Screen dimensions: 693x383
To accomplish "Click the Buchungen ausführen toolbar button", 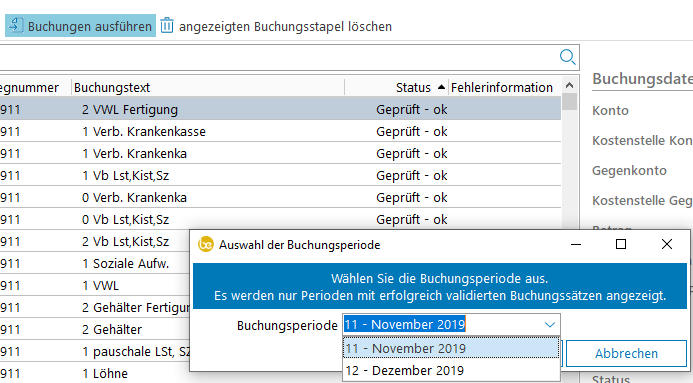I will pos(80,26).
